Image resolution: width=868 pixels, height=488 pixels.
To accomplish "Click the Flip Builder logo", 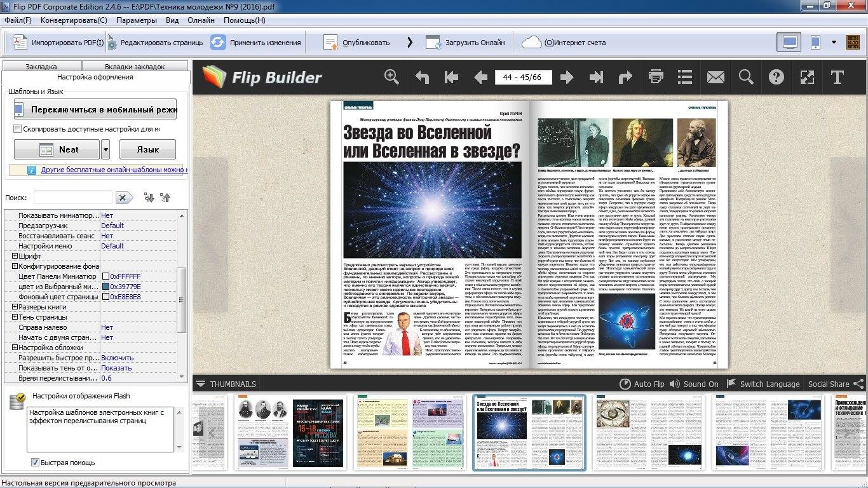I will (262, 78).
